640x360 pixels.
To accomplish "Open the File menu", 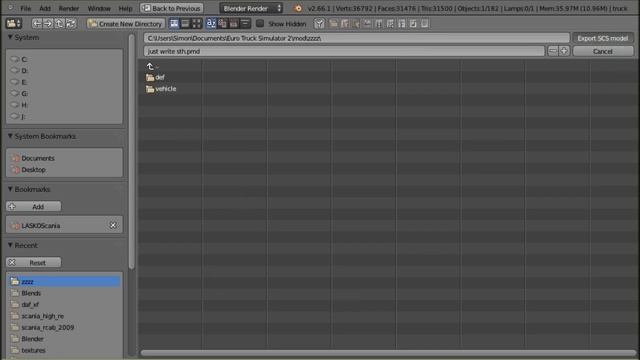I will click(26, 8).
